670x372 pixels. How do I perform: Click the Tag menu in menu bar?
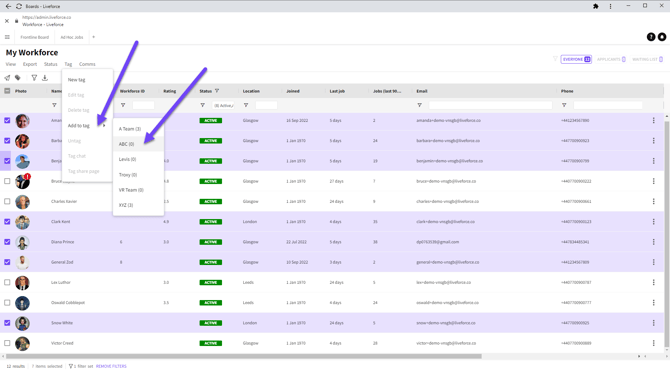(68, 64)
